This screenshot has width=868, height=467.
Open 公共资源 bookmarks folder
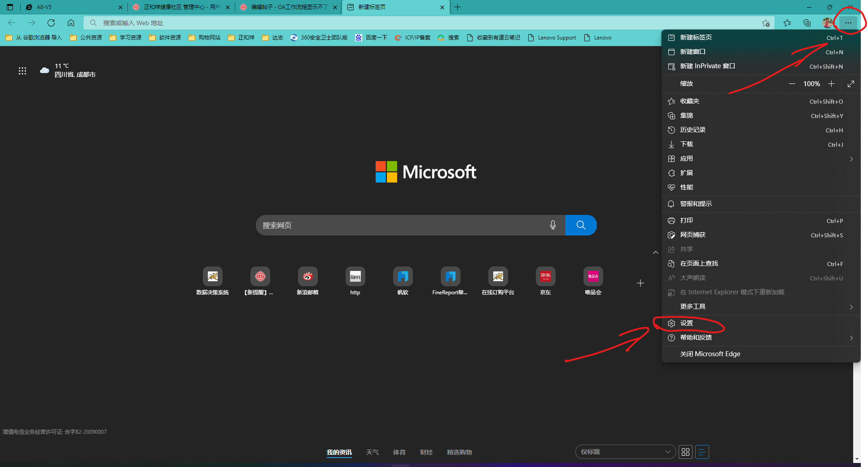point(86,38)
